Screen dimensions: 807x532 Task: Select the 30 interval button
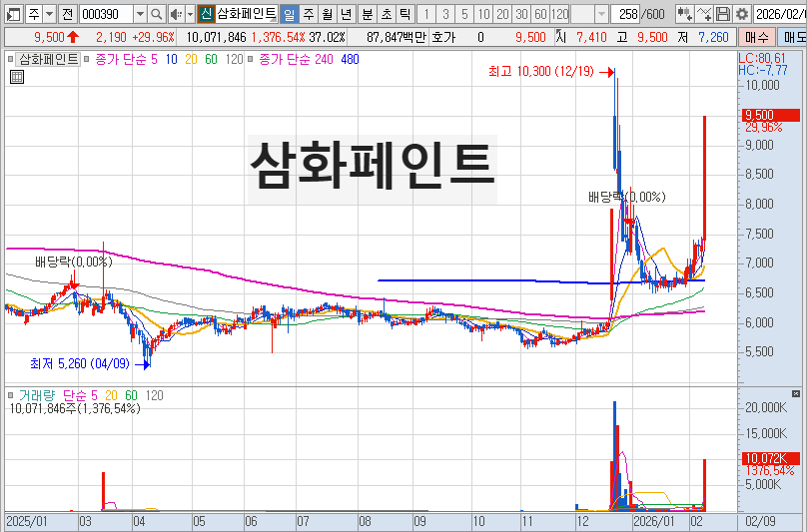coord(521,14)
